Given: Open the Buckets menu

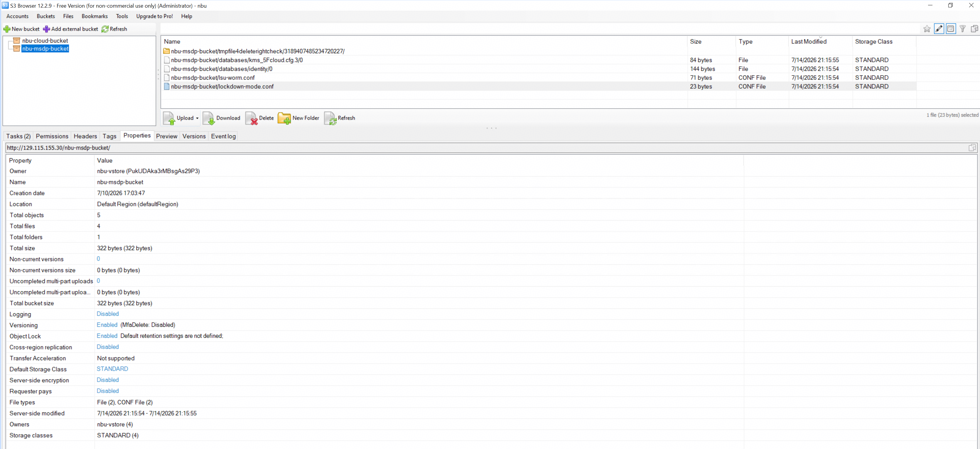Looking at the screenshot, I should [46, 16].
